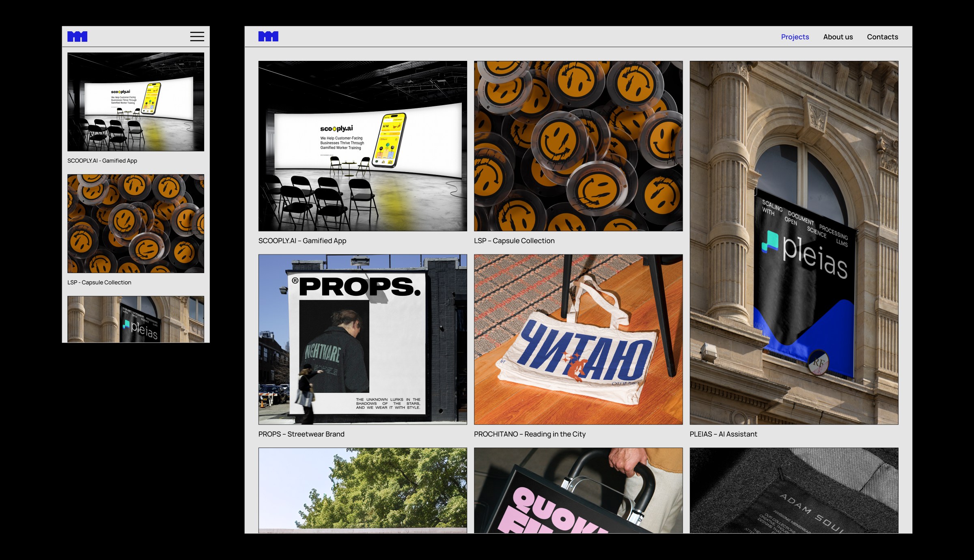Viewport: 974px width, 560px height.
Task: Click mobile 'LSP - Capsule Collection' caption
Action: coord(99,282)
